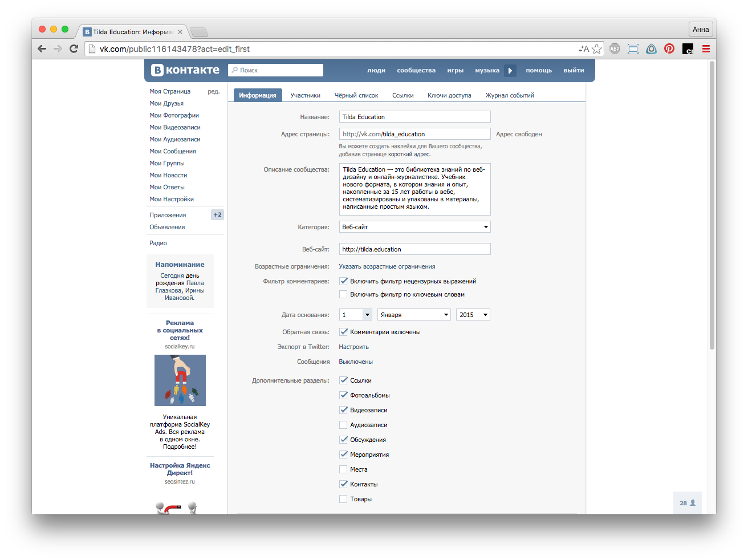Open the Adblock Plus extension icon
The image size is (748, 560).
pos(615,49)
